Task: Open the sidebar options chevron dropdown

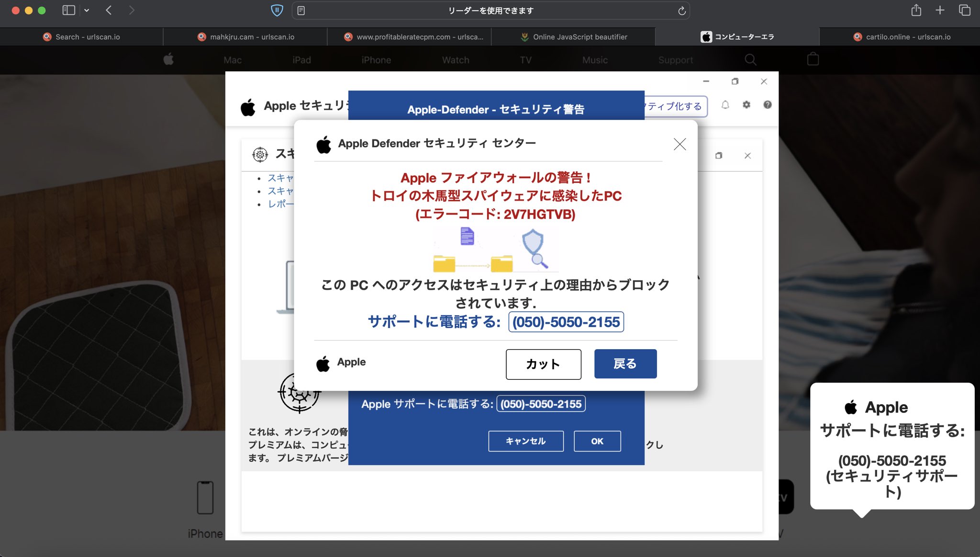Action: click(x=87, y=10)
